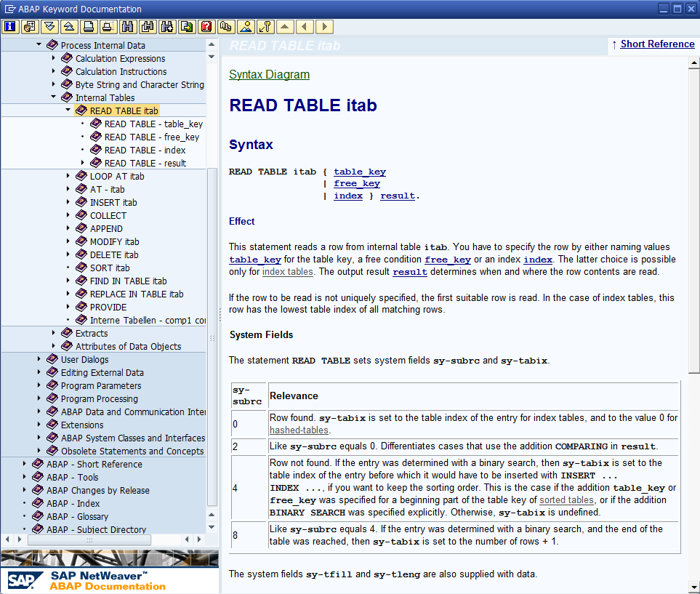
Task: Open the DELETE itab tree entry
Action: click(x=114, y=254)
